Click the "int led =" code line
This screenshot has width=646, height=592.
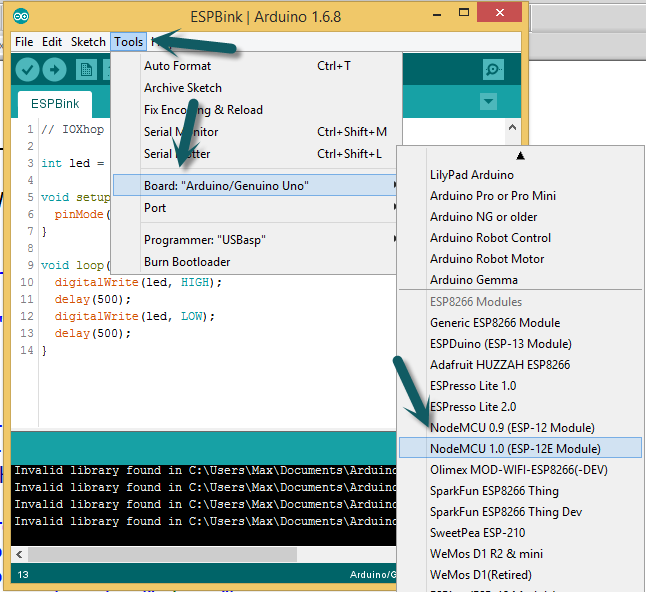[73, 163]
